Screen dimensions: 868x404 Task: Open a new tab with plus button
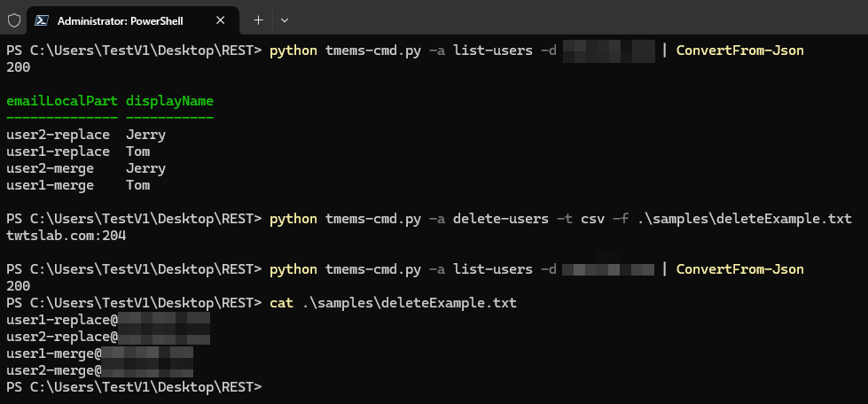point(258,19)
